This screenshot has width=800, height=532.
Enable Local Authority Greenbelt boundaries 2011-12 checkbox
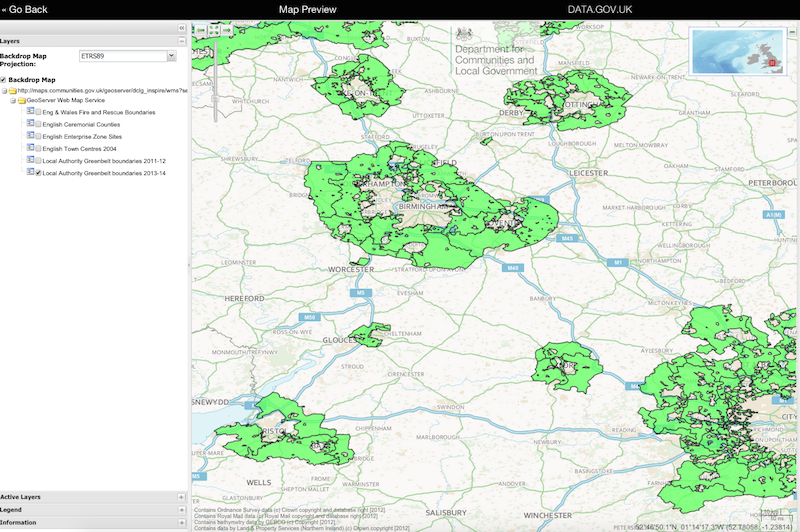pyautogui.click(x=38, y=161)
